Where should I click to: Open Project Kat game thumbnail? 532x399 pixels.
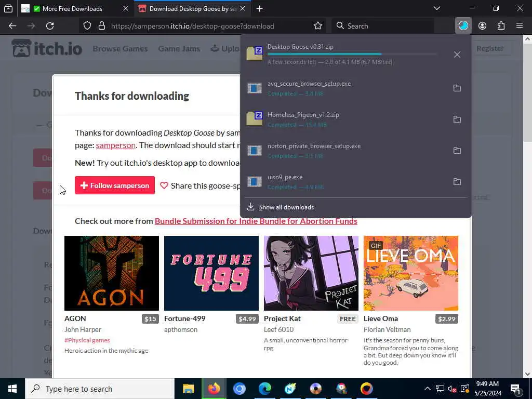pos(311,273)
